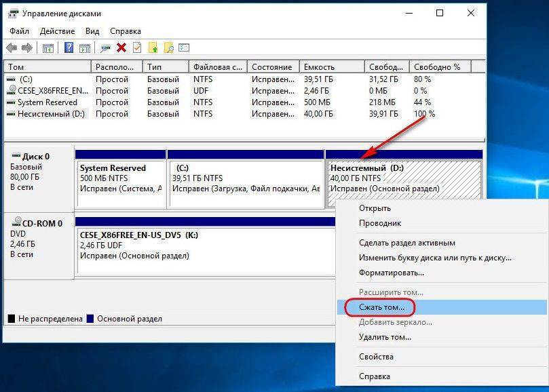The height and width of the screenshot is (392, 549).
Task: Select the System Reserved row in volume list
Action: pos(47,102)
